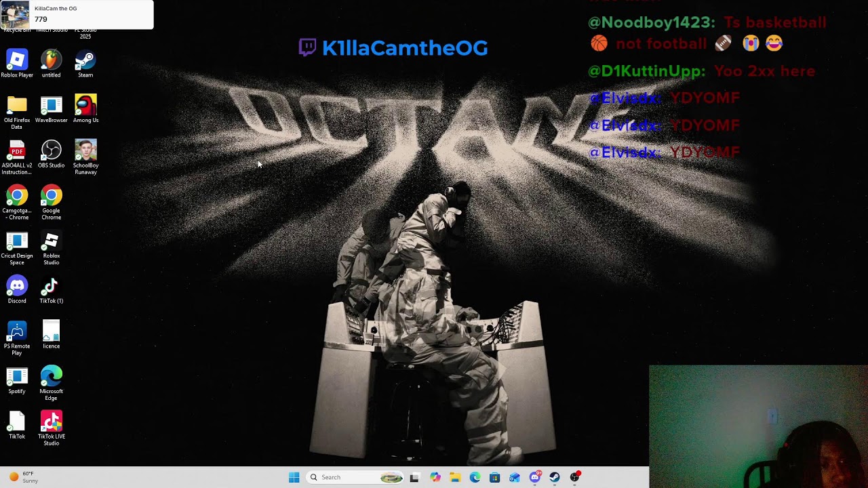Launch Microsoft Edge from the desktop
Image resolution: width=868 pixels, height=488 pixels.
51,384
